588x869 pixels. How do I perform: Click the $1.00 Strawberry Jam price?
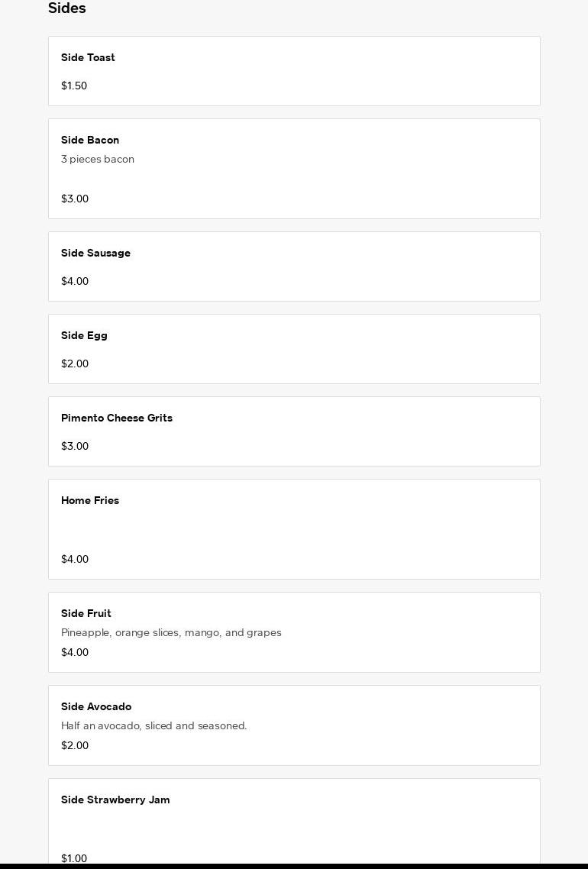(x=74, y=858)
